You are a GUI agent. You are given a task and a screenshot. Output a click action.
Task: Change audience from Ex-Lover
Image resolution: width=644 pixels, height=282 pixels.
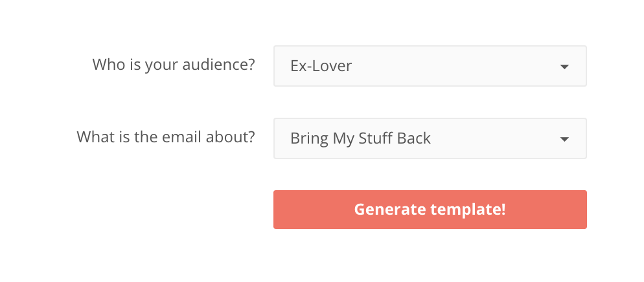430,66
